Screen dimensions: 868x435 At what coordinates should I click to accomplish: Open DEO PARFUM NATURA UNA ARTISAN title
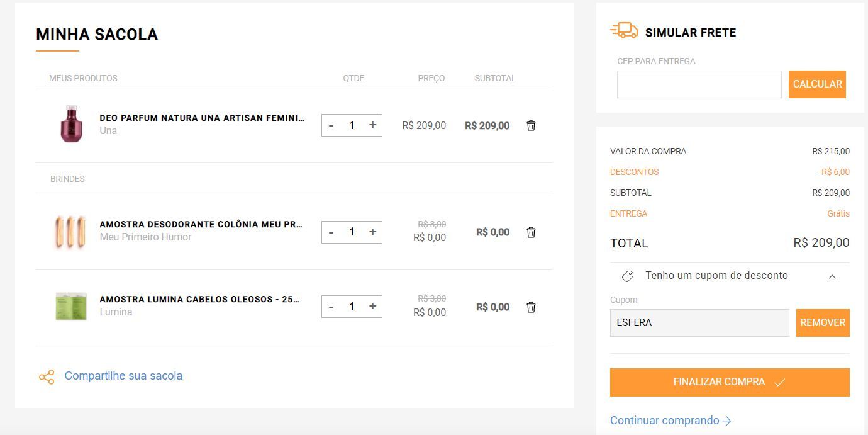tap(202, 118)
